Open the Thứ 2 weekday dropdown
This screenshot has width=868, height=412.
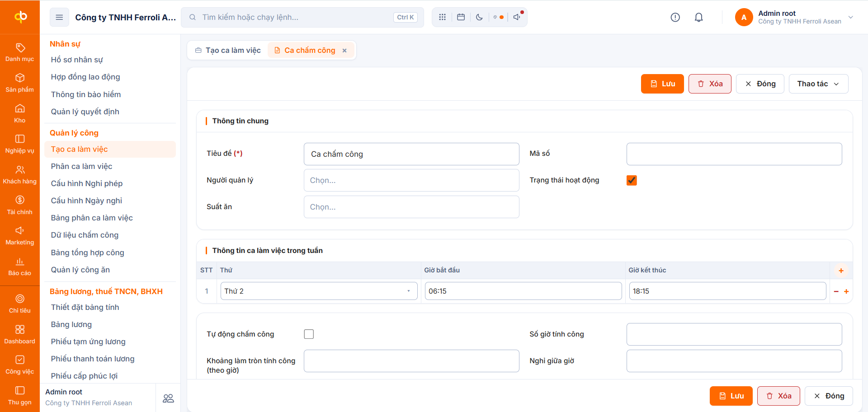[x=319, y=291]
